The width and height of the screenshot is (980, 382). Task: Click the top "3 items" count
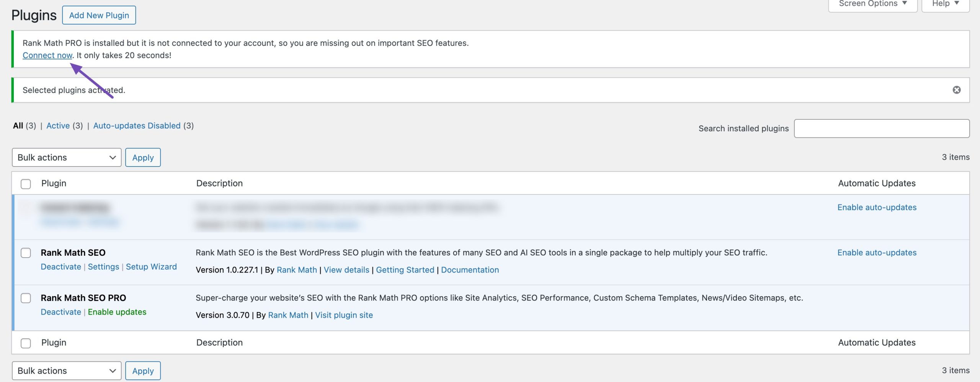coord(955,157)
